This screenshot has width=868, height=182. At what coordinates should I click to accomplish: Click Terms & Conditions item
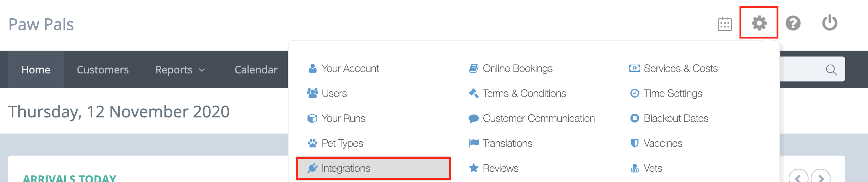[517, 93]
